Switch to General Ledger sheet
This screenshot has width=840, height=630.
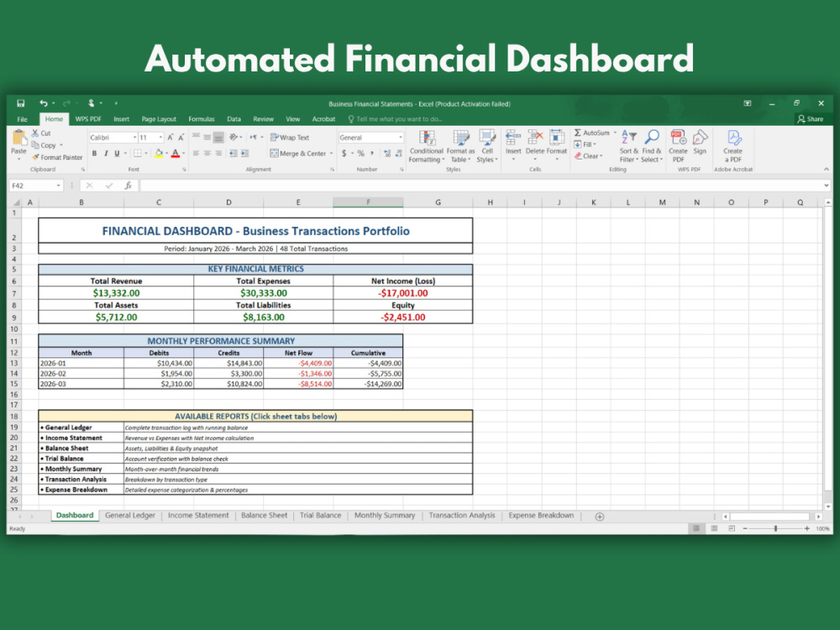[129, 516]
